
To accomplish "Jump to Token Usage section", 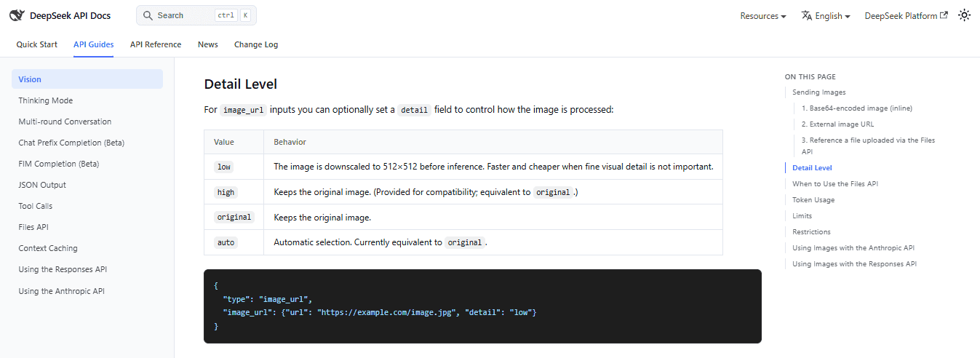I will [x=813, y=200].
